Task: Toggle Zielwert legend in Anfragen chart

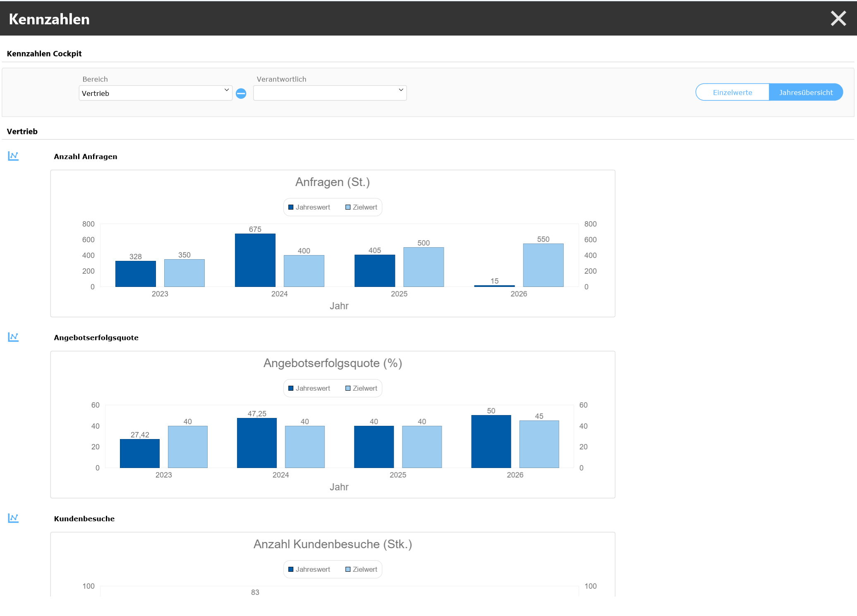Action: tap(361, 207)
